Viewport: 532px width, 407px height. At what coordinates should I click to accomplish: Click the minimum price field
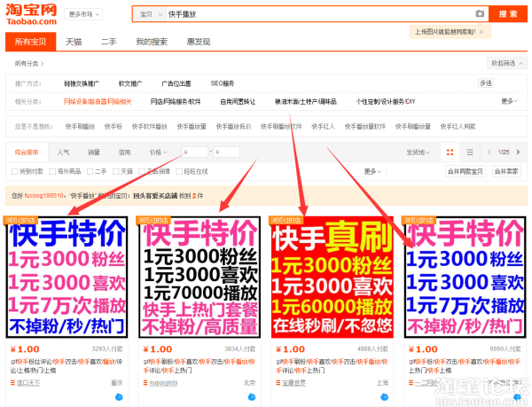point(195,152)
